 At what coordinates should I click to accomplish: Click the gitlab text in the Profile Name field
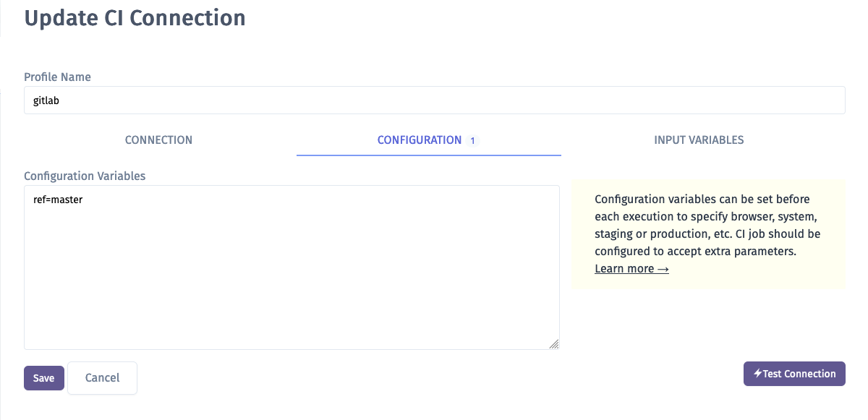tap(46, 101)
